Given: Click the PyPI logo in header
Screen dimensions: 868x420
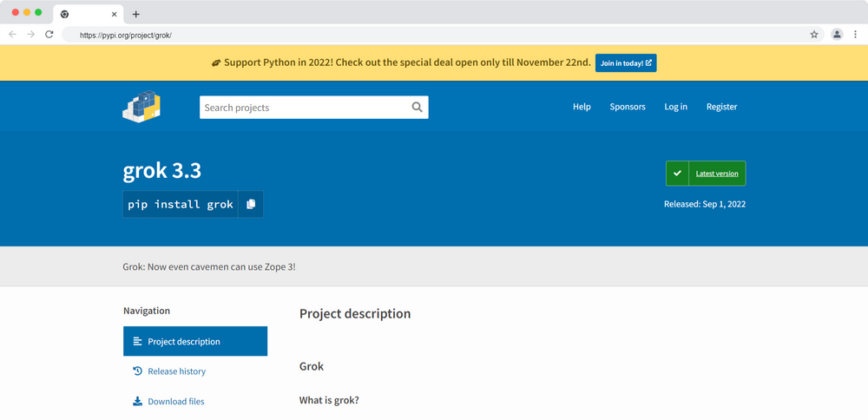Looking at the screenshot, I should 141,107.
